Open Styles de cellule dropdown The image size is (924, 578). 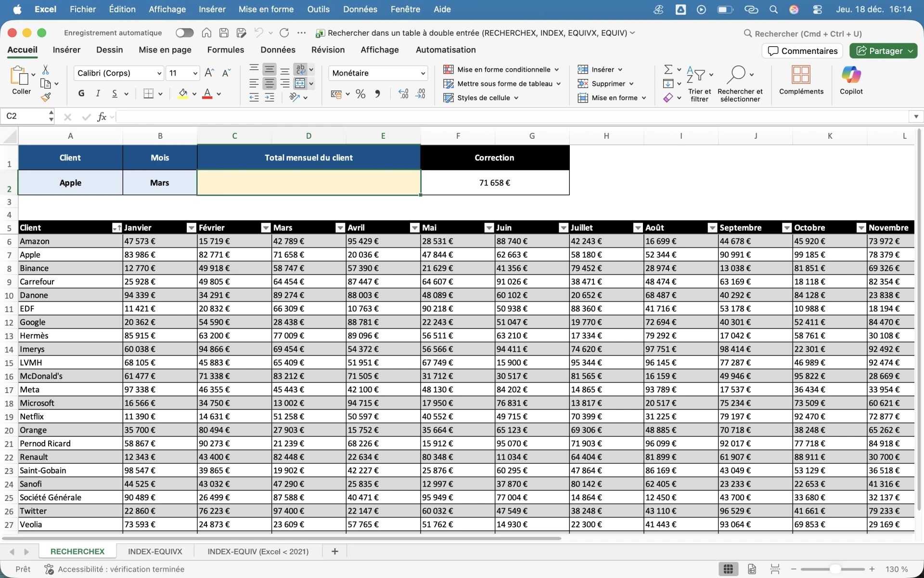pos(481,98)
